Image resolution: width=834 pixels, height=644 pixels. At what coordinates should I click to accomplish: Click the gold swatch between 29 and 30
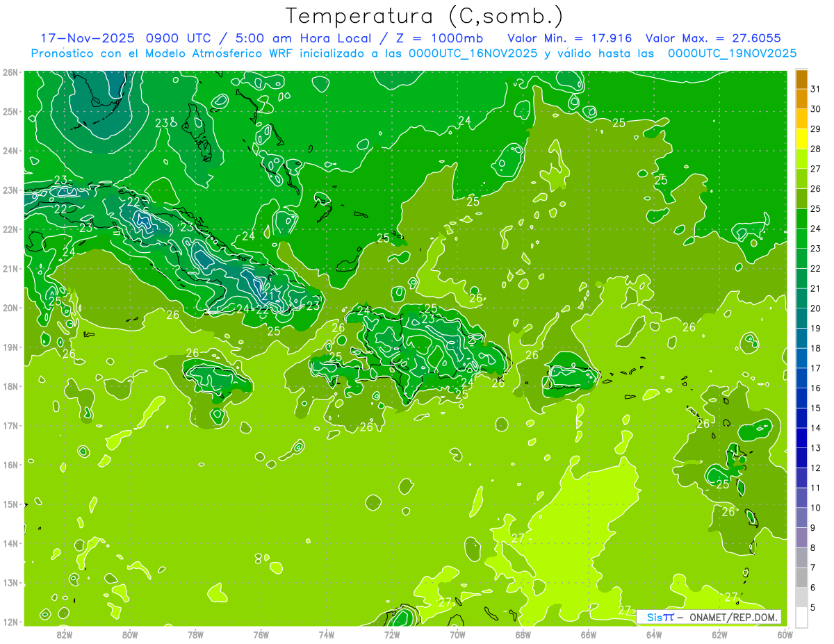click(x=802, y=119)
